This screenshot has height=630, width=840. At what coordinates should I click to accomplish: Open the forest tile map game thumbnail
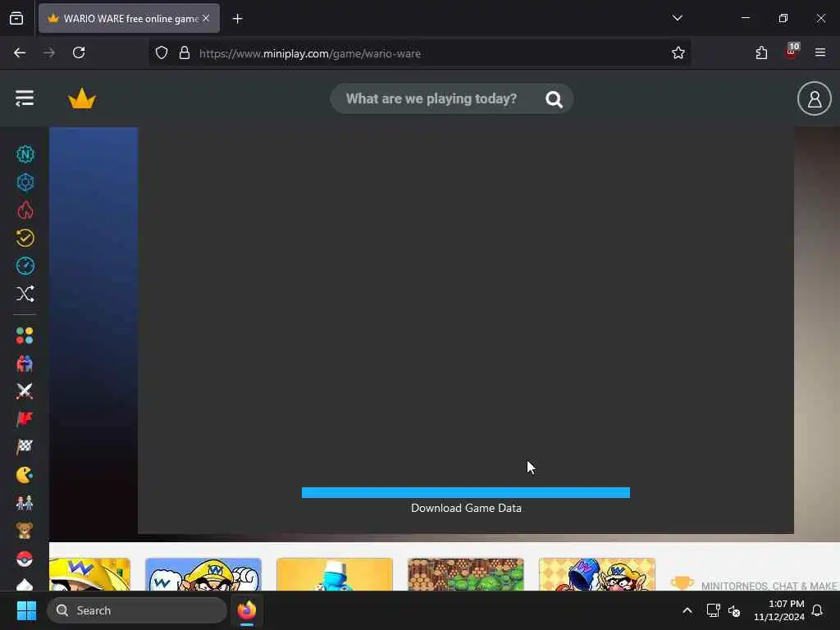[466, 574]
